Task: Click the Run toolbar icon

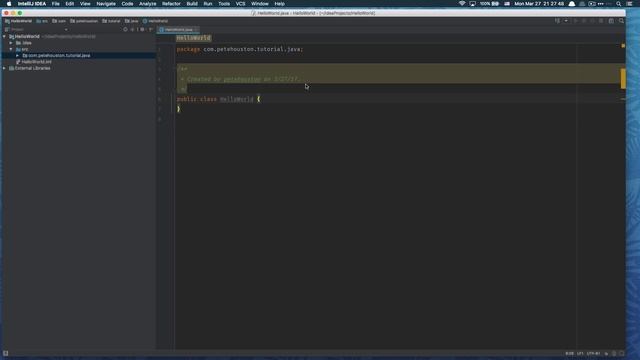Action: pyautogui.click(x=576, y=21)
